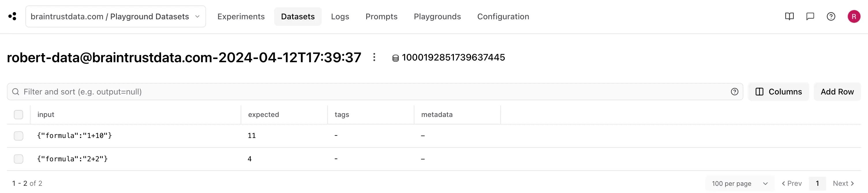Click the Braintrust logo icon

click(x=12, y=16)
